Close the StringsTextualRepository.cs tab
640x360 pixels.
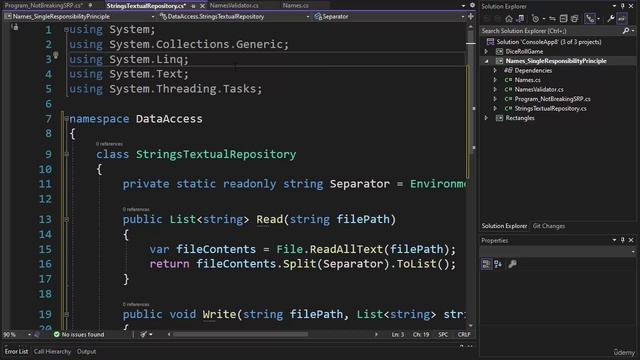(202, 6)
